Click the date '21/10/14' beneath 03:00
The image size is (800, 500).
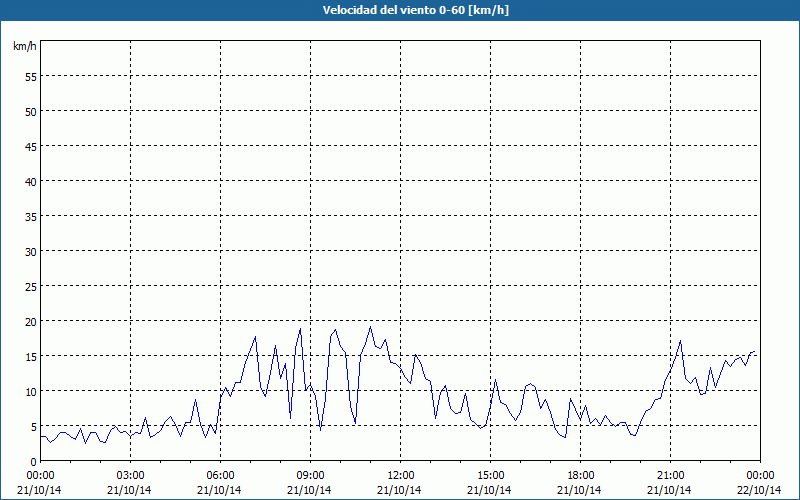(x=130, y=490)
